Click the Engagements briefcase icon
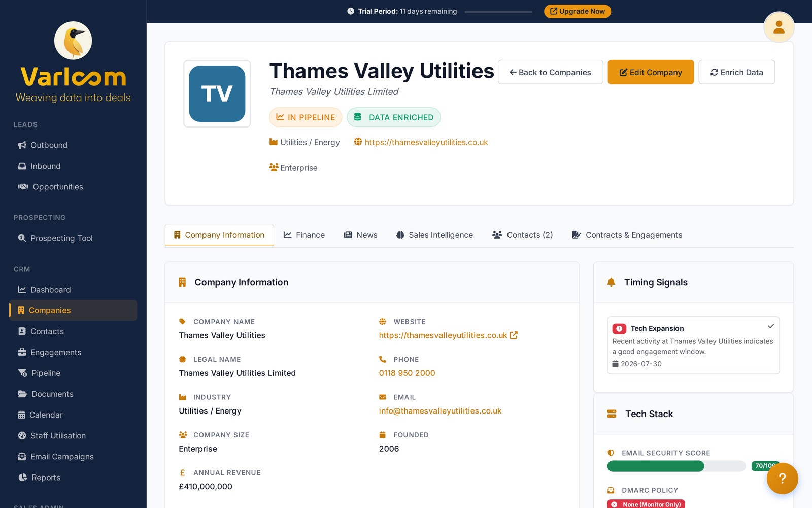Image resolution: width=812 pixels, height=508 pixels. point(22,352)
